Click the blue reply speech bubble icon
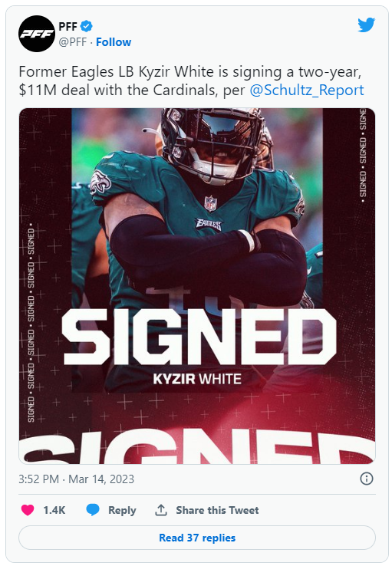 point(93,510)
